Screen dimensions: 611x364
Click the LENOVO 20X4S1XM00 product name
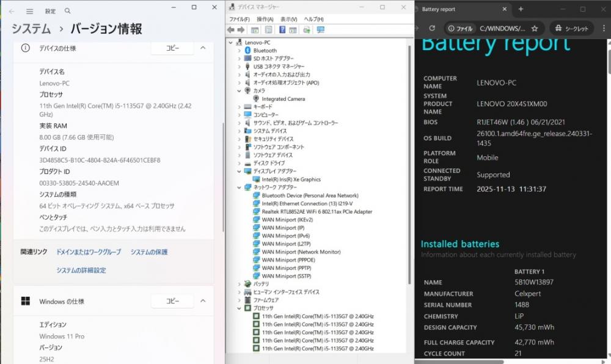(x=511, y=104)
